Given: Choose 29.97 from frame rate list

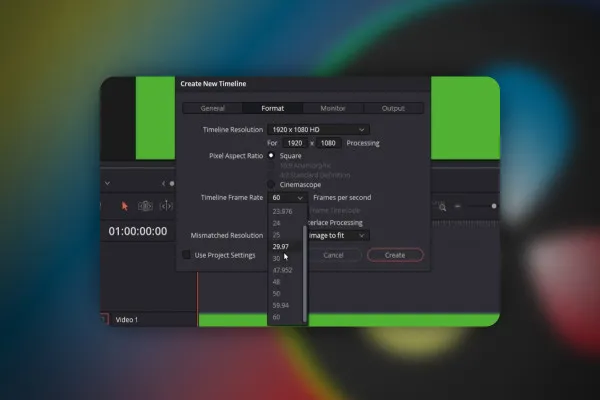Looking at the screenshot, I should [285, 247].
